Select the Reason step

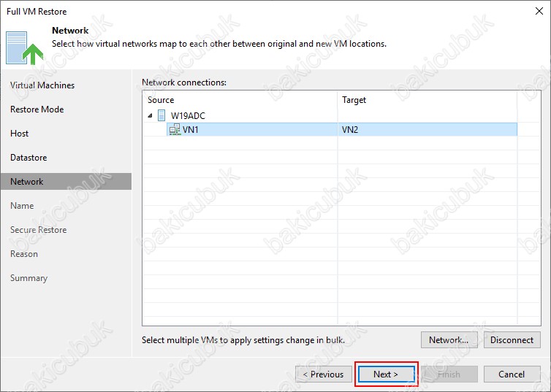(24, 254)
